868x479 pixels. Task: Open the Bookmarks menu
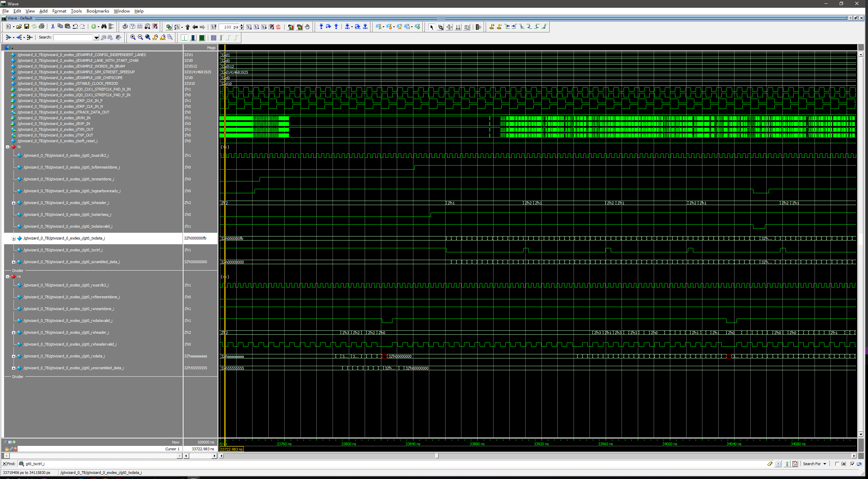click(98, 11)
